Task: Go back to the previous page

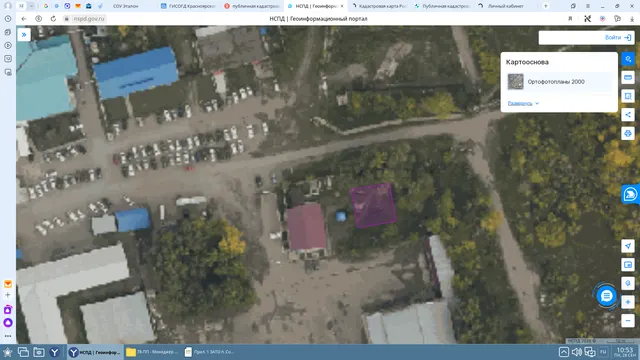Action: 24,19
